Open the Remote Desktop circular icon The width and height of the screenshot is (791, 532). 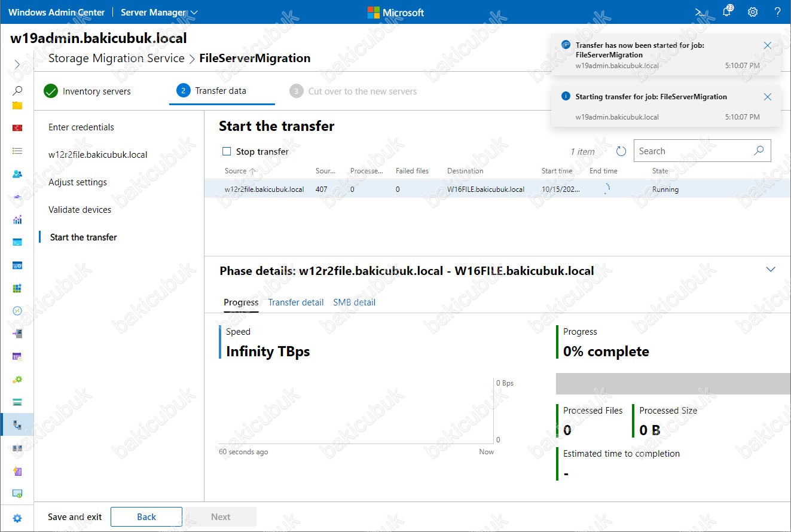(17, 311)
